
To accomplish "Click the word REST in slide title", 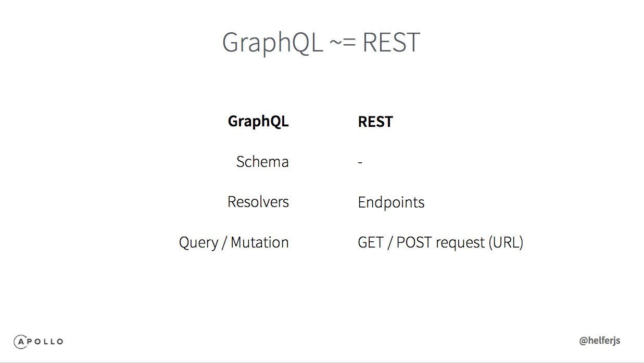I will 391,43.
